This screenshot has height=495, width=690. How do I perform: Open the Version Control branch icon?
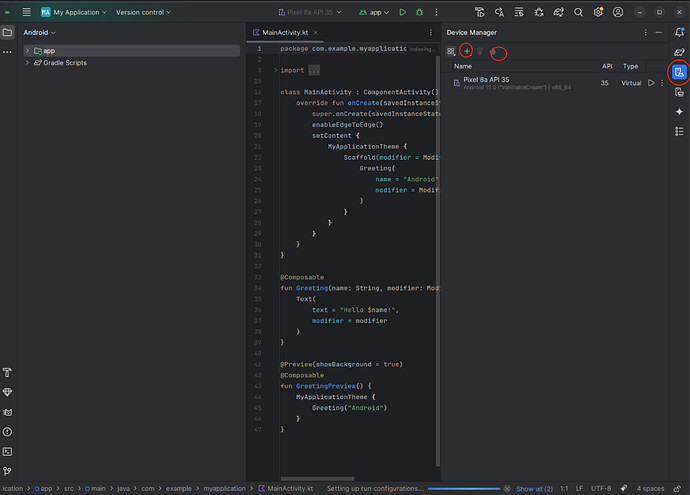click(7, 471)
